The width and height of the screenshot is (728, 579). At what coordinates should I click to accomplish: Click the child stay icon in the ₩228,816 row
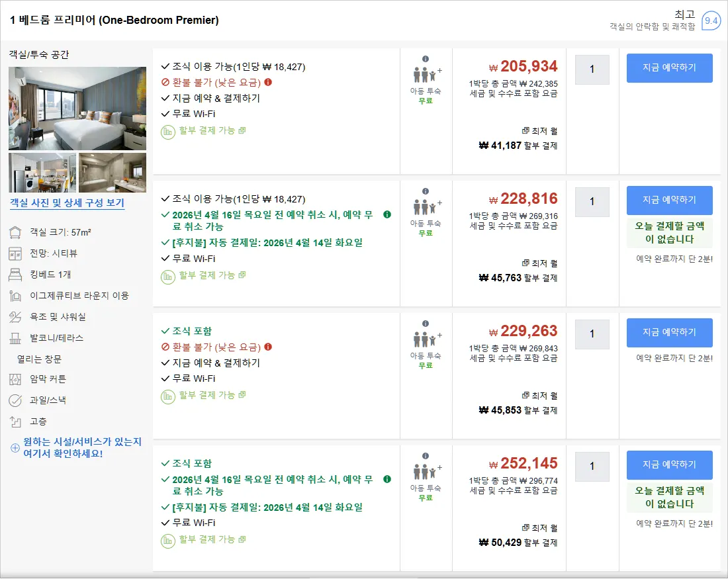tap(427, 206)
